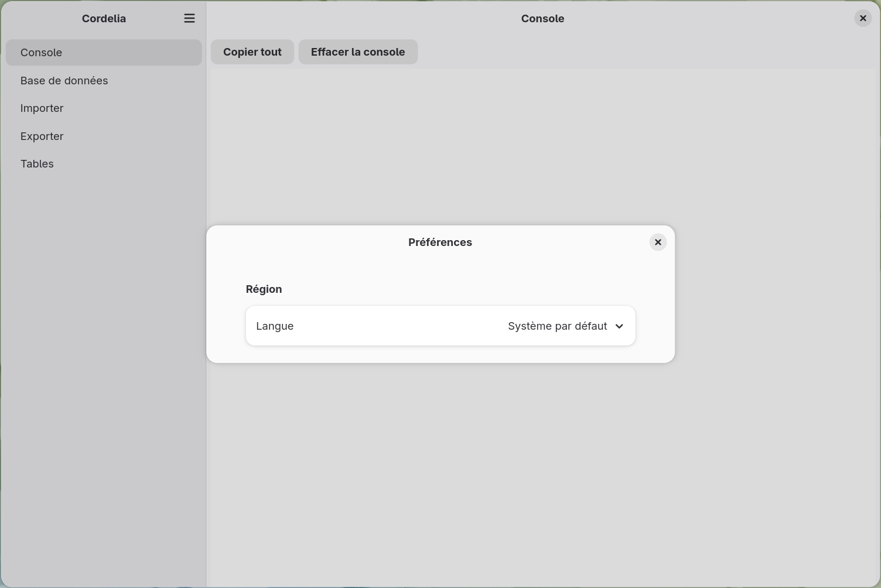The image size is (881, 588).
Task: Open the Tables section
Action: [104, 163]
